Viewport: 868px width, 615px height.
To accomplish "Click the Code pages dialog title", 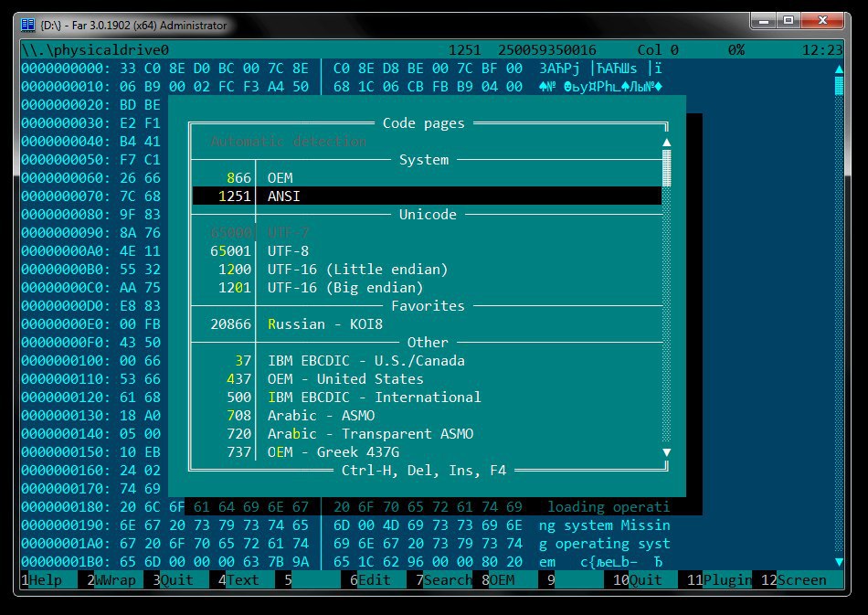I will click(423, 122).
